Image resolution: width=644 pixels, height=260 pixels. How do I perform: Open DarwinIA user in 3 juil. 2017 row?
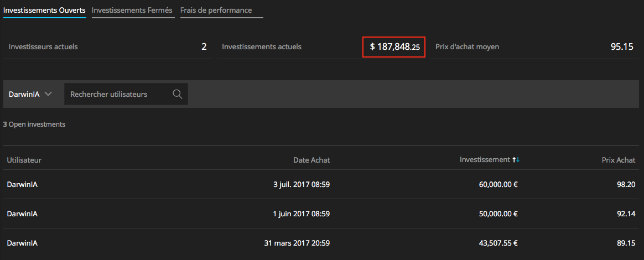[22, 185]
